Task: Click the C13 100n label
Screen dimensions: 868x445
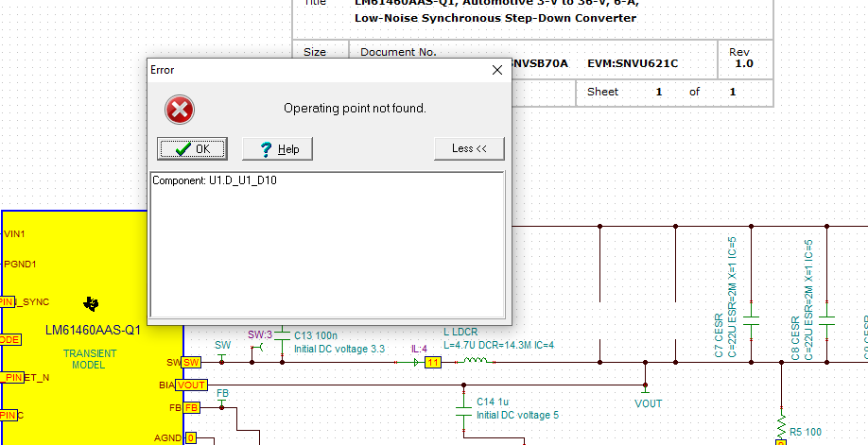Action: tap(316, 335)
